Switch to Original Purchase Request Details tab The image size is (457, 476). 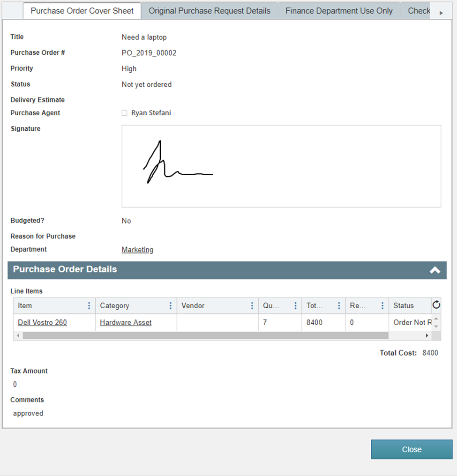click(x=210, y=11)
